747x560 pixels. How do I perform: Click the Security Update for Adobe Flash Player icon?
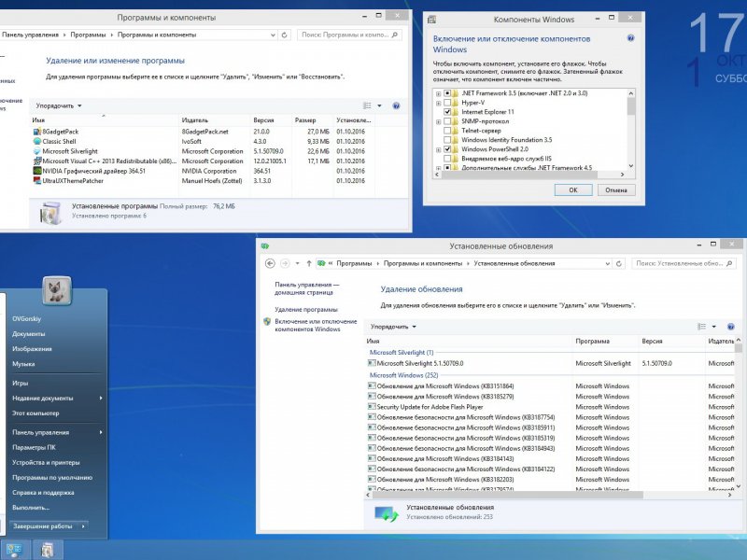tap(372, 407)
